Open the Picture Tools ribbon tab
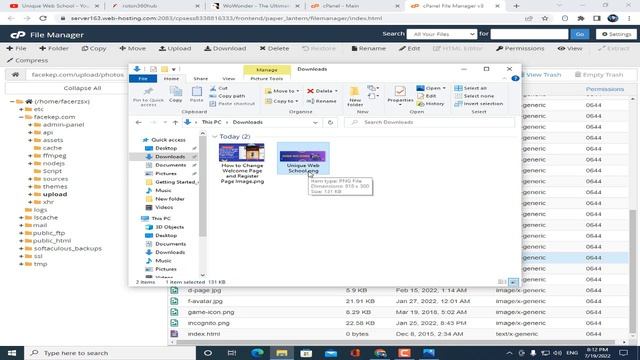 (267, 78)
